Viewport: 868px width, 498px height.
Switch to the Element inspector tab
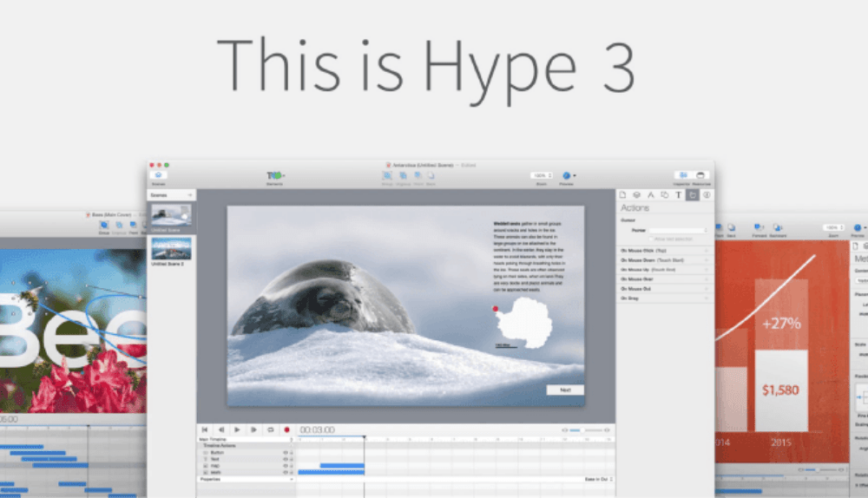click(664, 194)
